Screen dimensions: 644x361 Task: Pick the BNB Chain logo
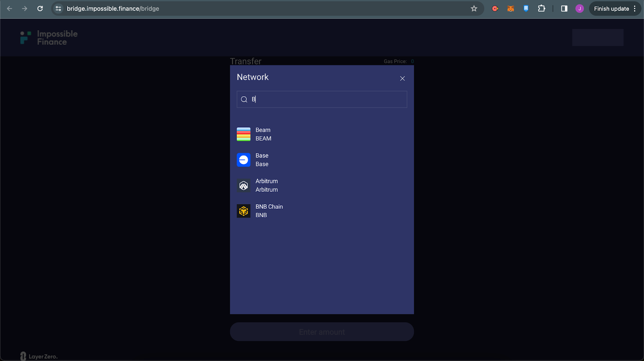point(244,211)
